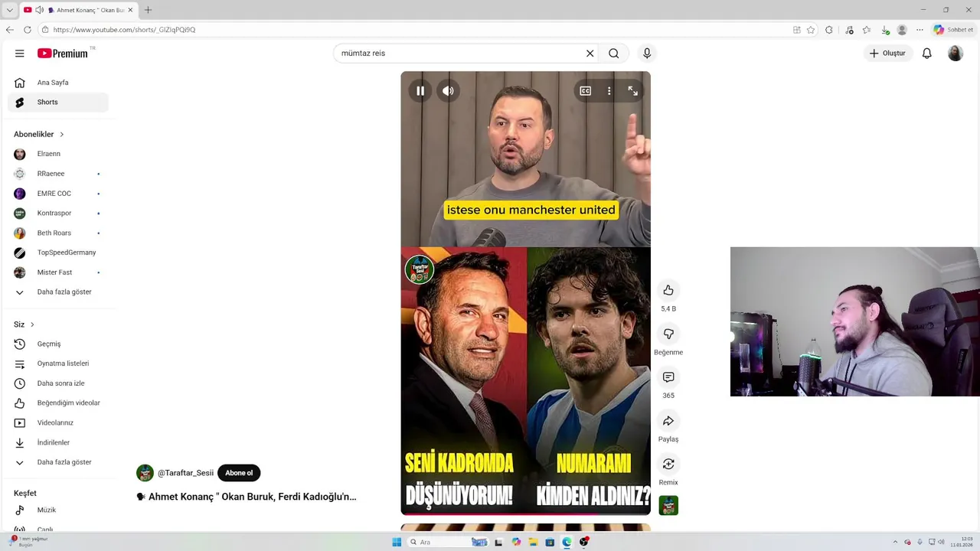Mute the tab via its speaker icon
Viewport: 980px width, 551px height.
coord(39,10)
